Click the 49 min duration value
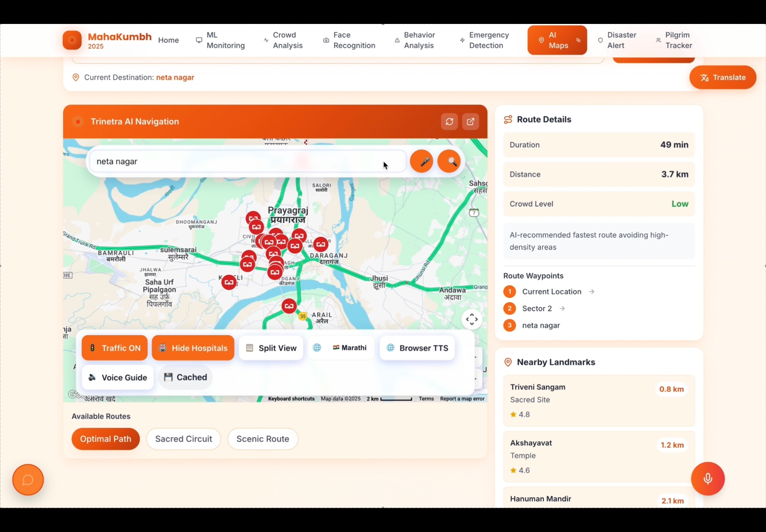766x532 pixels. pyautogui.click(x=674, y=145)
